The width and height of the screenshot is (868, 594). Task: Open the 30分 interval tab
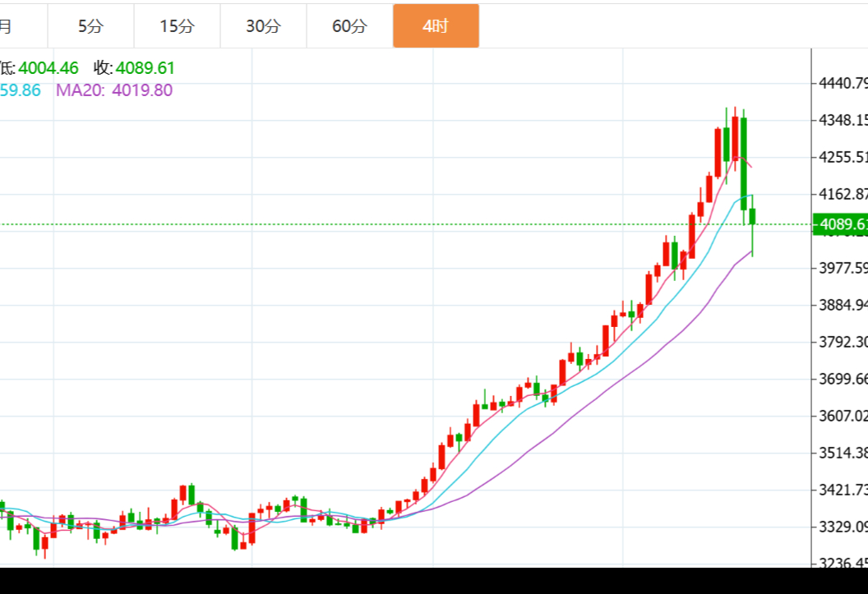point(263,26)
